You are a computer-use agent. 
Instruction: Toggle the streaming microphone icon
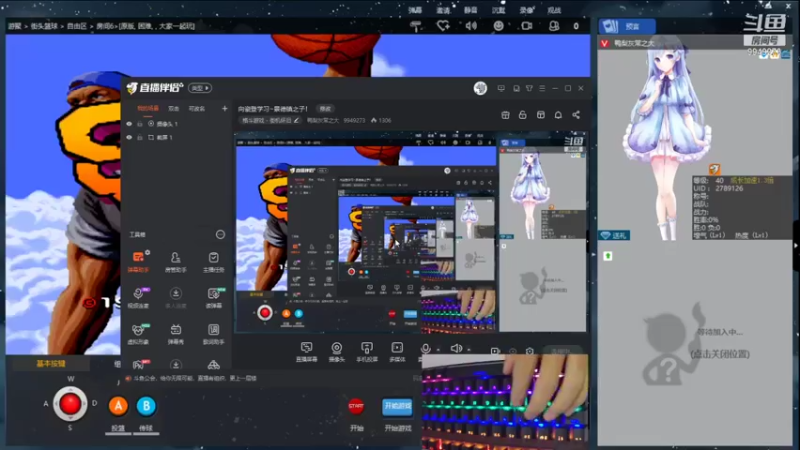point(426,348)
